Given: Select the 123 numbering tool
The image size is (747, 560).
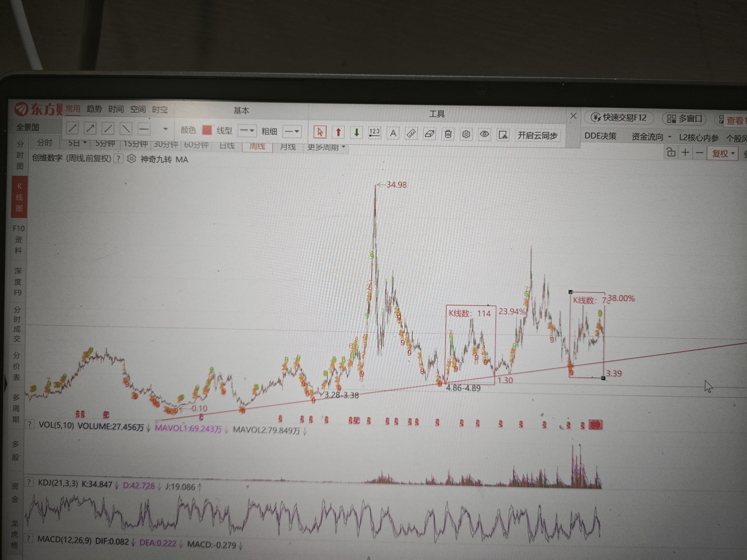Looking at the screenshot, I should coord(374,133).
